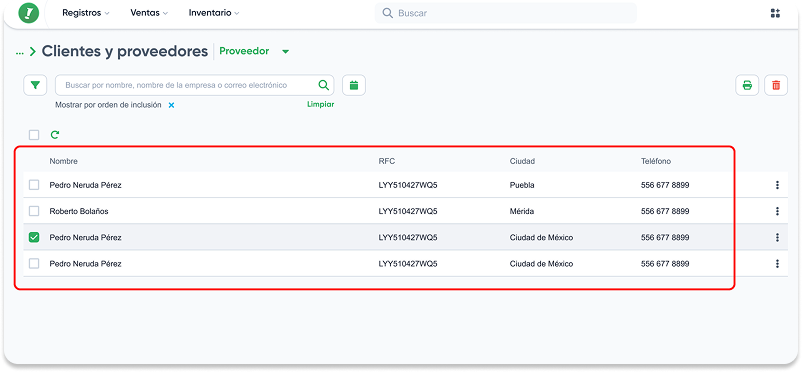Remove 'Mostrar por orden de inclusión' filter tag
This screenshot has width=802, height=372.
coord(172,105)
